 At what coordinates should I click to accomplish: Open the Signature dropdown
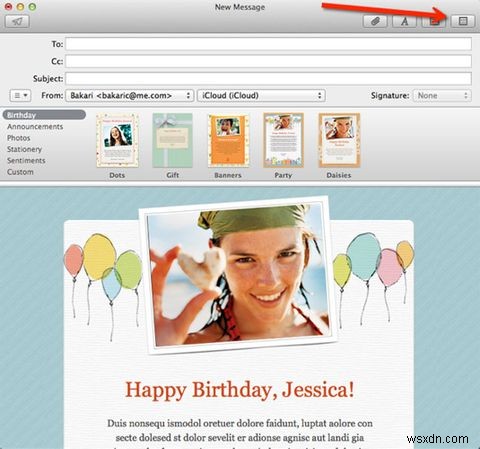coord(442,96)
